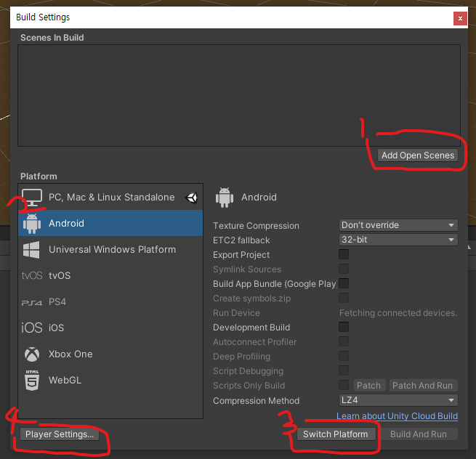Click the large Android icon in the settings header

coord(225,198)
